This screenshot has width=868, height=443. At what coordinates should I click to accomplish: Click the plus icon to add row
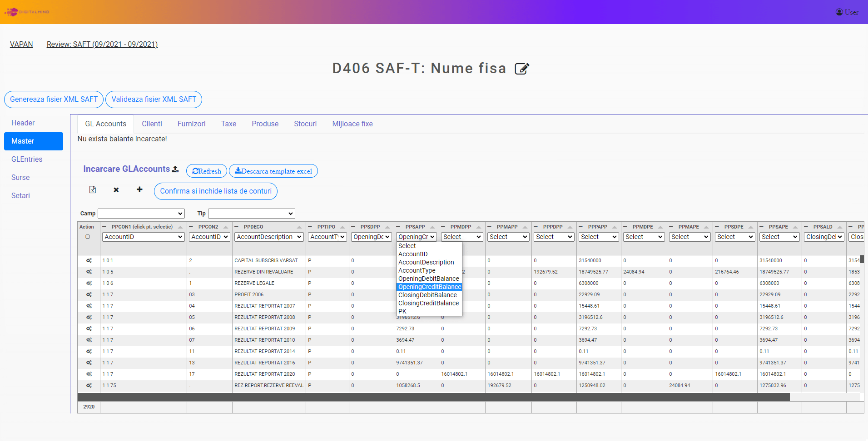point(139,189)
